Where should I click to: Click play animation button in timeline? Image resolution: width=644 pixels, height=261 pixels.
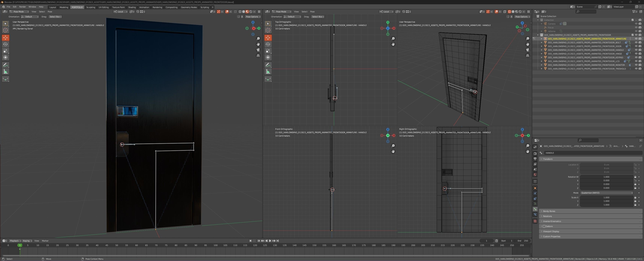[x=270, y=241]
